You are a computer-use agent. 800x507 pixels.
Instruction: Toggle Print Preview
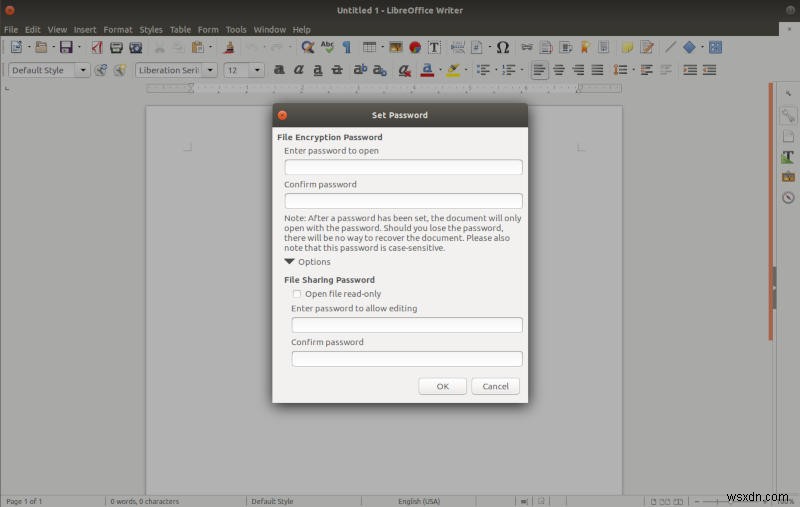coord(136,47)
